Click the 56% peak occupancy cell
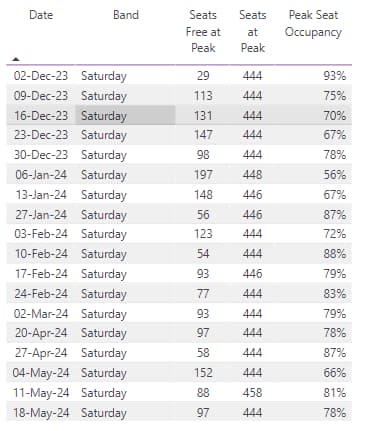This screenshot has height=431, width=371. 335,175
